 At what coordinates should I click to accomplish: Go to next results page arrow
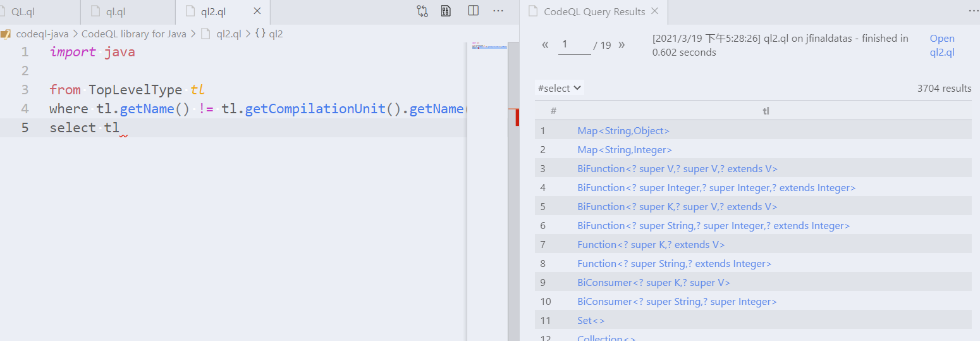click(622, 45)
